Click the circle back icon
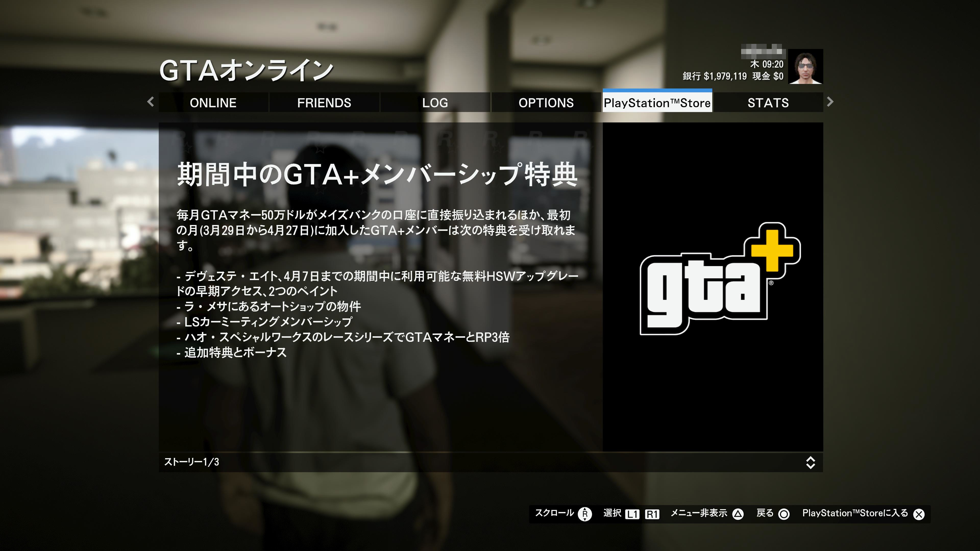 784,514
